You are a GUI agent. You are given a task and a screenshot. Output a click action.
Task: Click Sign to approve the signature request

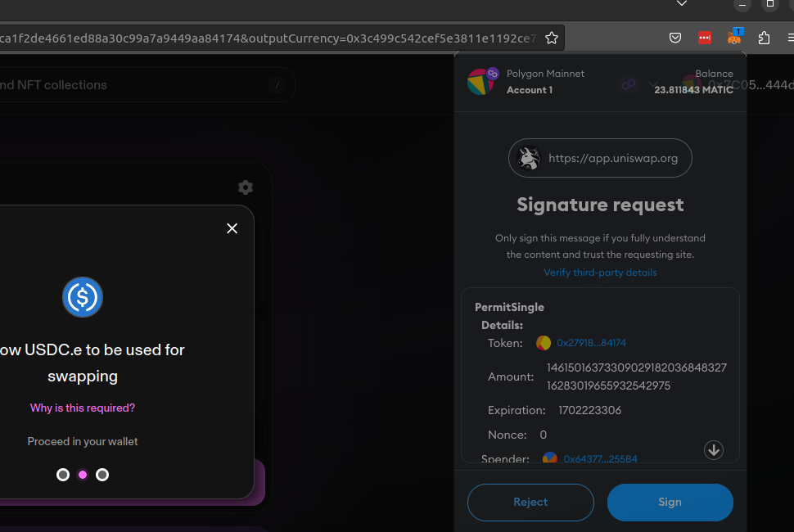coord(670,503)
